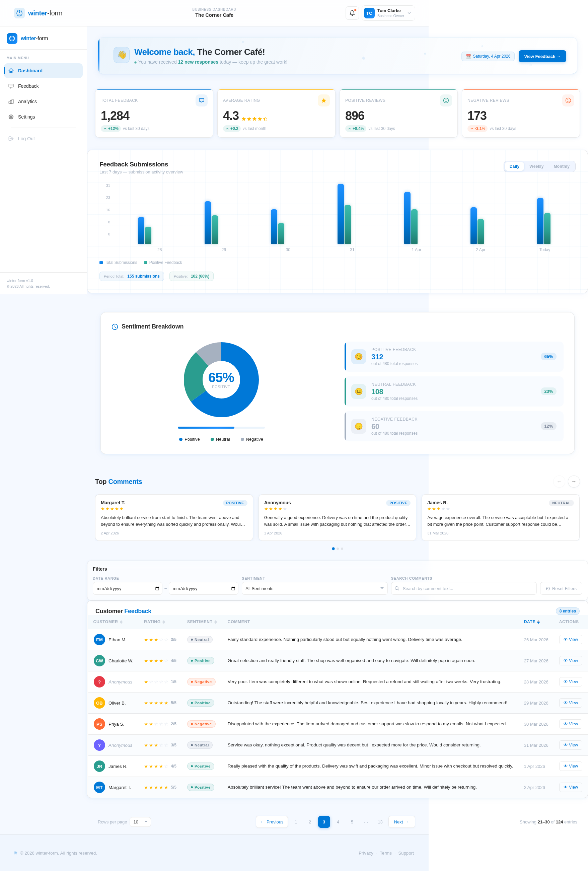Click the Average Rating star icon
This screenshot has width=588, height=871.
[x=323, y=100]
